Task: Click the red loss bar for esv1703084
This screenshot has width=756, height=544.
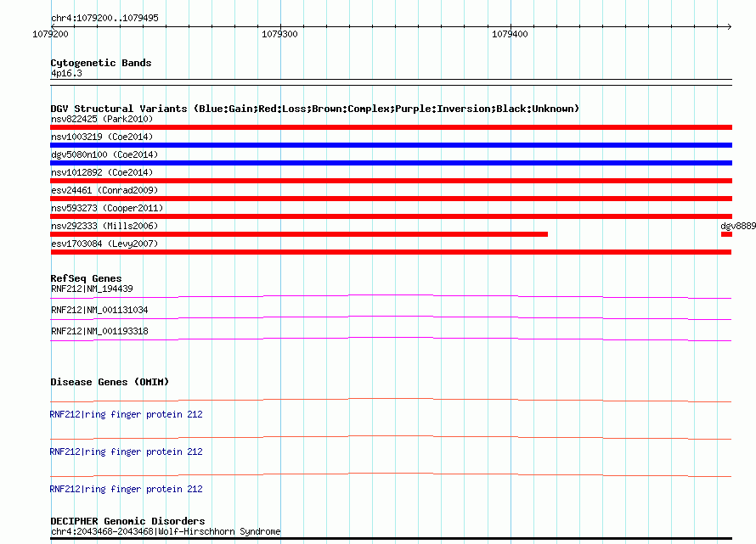Action: 391,252
